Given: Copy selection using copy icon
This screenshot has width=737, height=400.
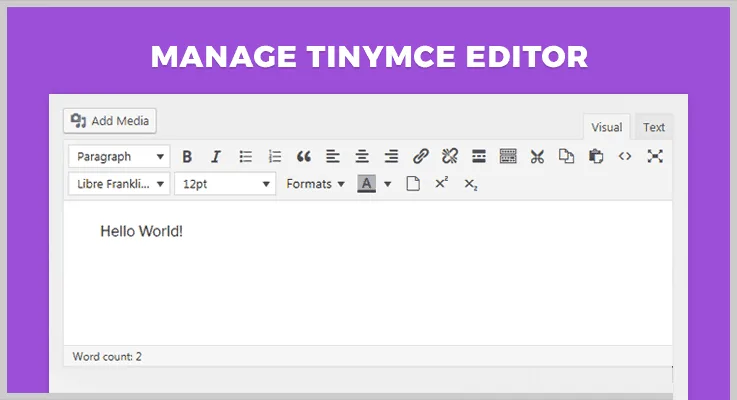Looking at the screenshot, I should [x=566, y=157].
